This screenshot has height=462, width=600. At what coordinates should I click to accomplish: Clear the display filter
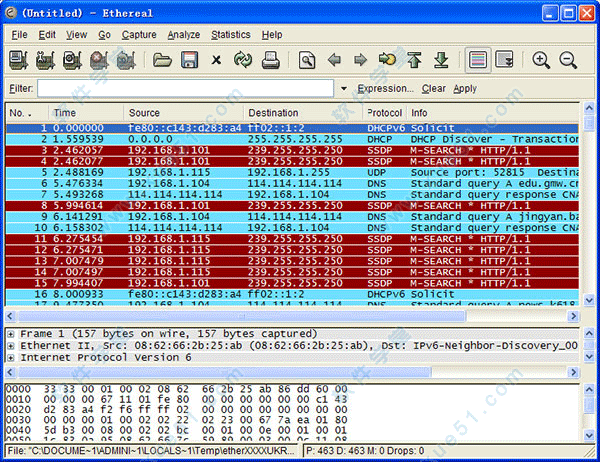pyautogui.click(x=434, y=88)
